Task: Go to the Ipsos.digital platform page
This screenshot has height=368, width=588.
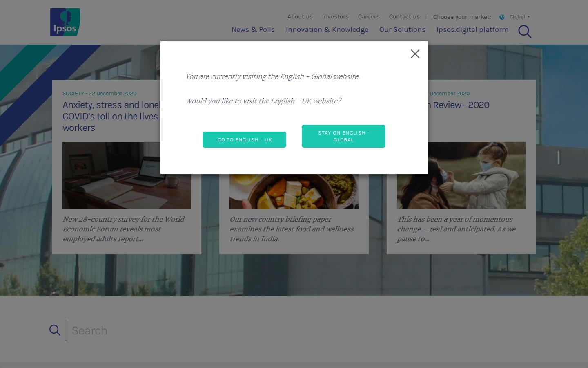Action: tap(472, 29)
